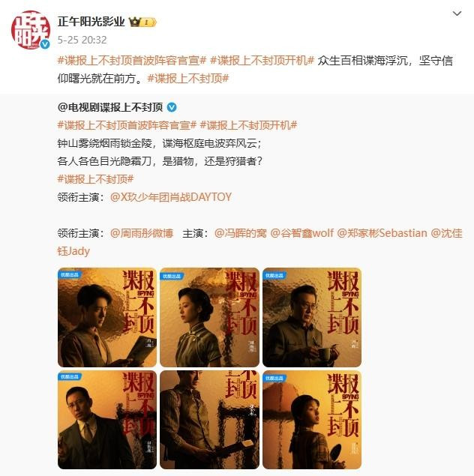The image size is (474, 476).
Task: View the poster of the man reading a folder
Action: pos(107,317)
